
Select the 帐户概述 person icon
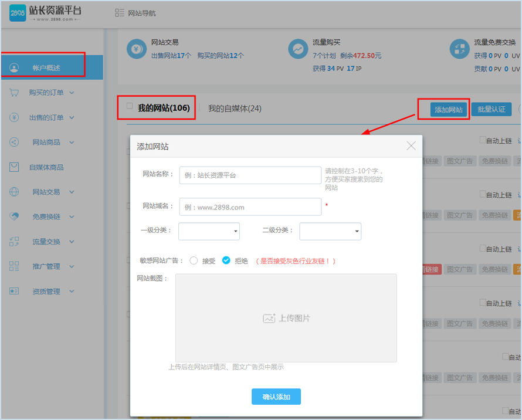point(13,66)
